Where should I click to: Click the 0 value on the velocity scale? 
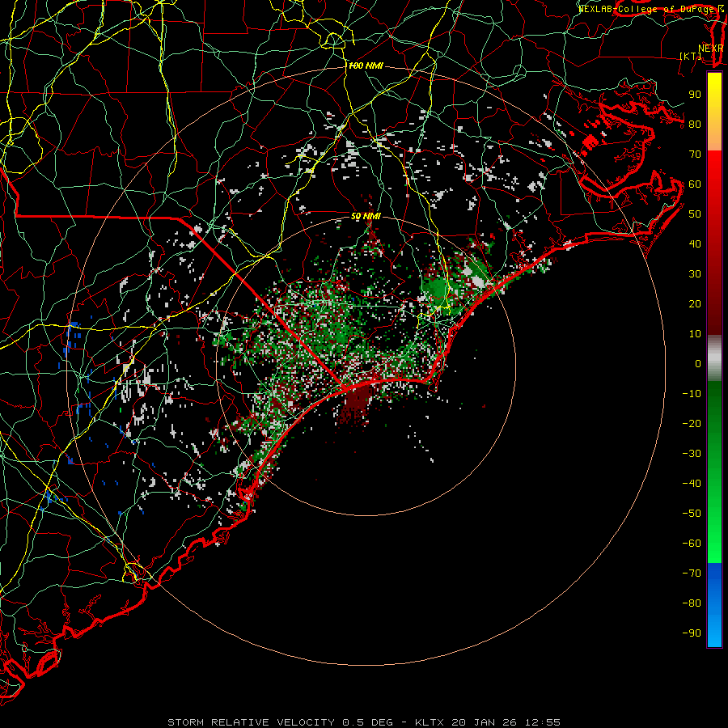tap(698, 363)
